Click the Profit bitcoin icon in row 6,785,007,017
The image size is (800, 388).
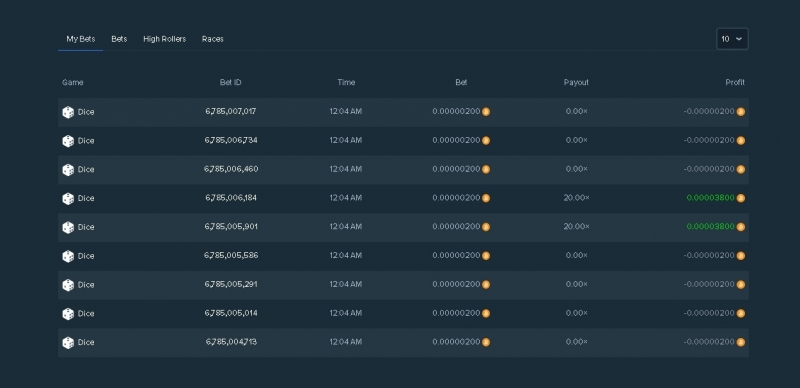[x=740, y=112]
